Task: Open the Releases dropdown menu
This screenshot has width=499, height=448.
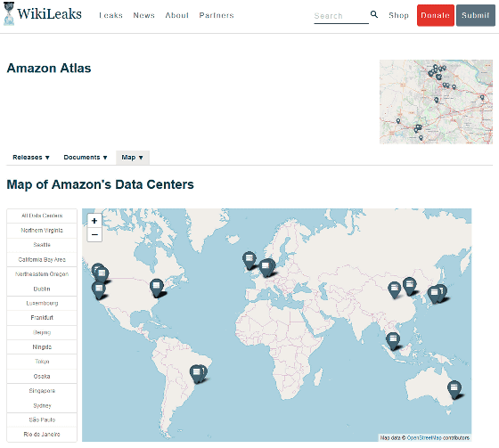Action: pos(31,157)
